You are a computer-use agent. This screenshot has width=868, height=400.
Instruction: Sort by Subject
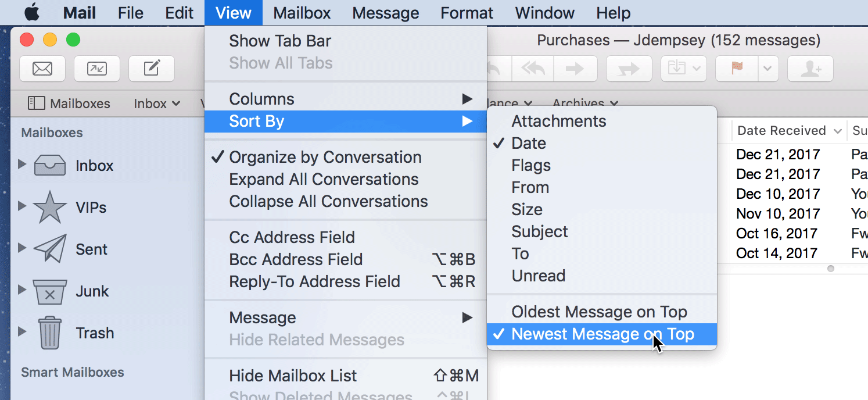(x=602, y=231)
